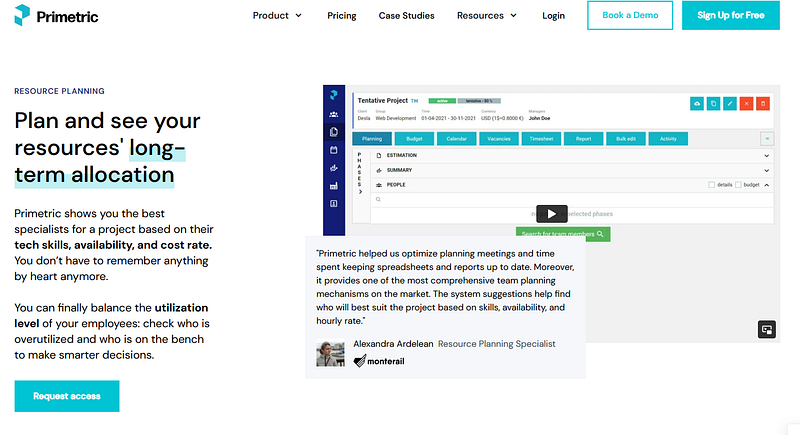The image size is (800, 435).
Task: Toggle the budget checkbox
Action: click(738, 185)
